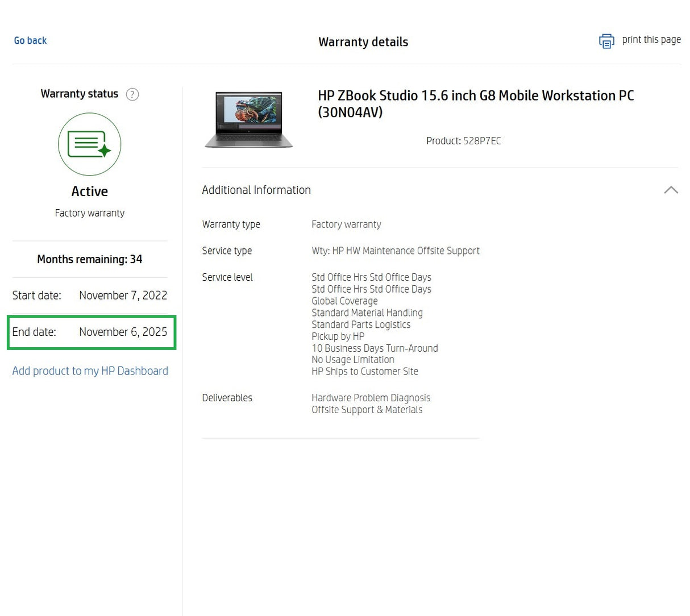Screen dimensions: 690x616
Task: Click the 'Wty: HP HW Maintenance Offsite Support' text
Action: pyautogui.click(x=395, y=251)
